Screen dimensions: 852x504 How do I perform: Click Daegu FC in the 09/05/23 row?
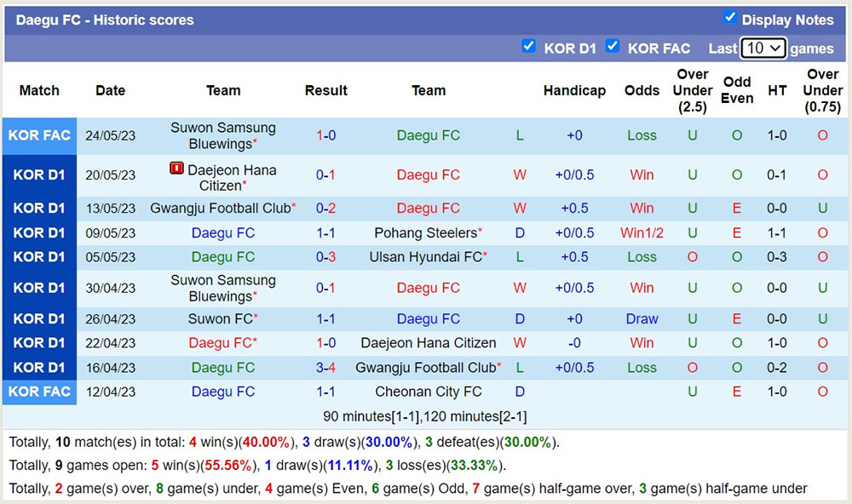click(223, 232)
